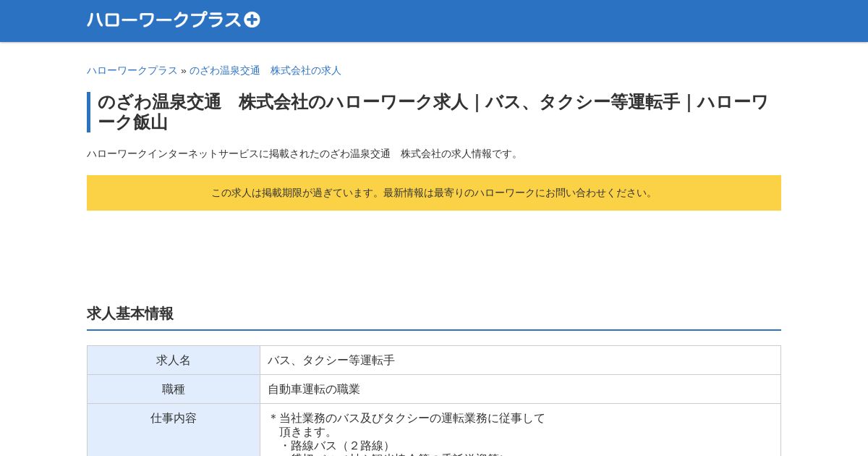
Task: Click the intro sentence about ハローワークインターネットサービス
Action: point(304,153)
